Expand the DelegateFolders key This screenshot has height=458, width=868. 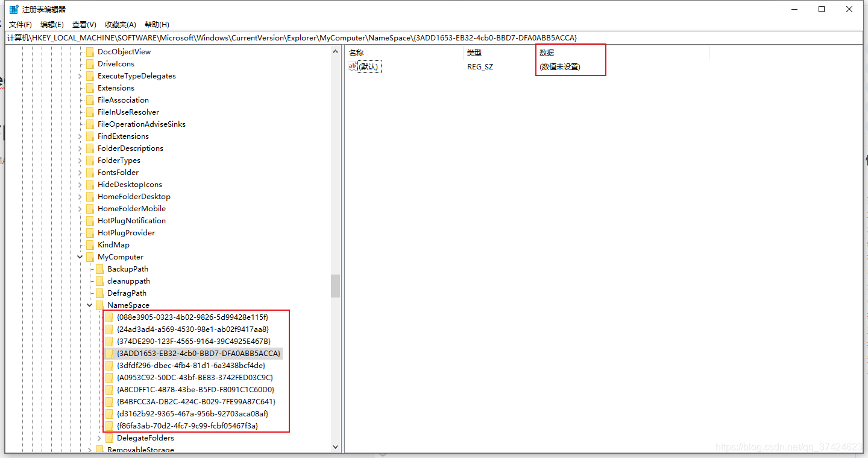pyautogui.click(x=99, y=438)
